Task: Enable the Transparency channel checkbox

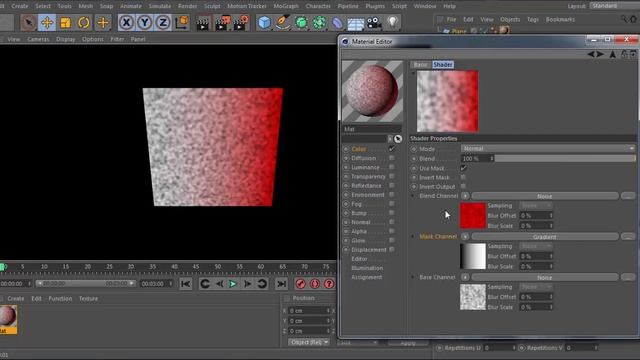Action: (x=392, y=176)
